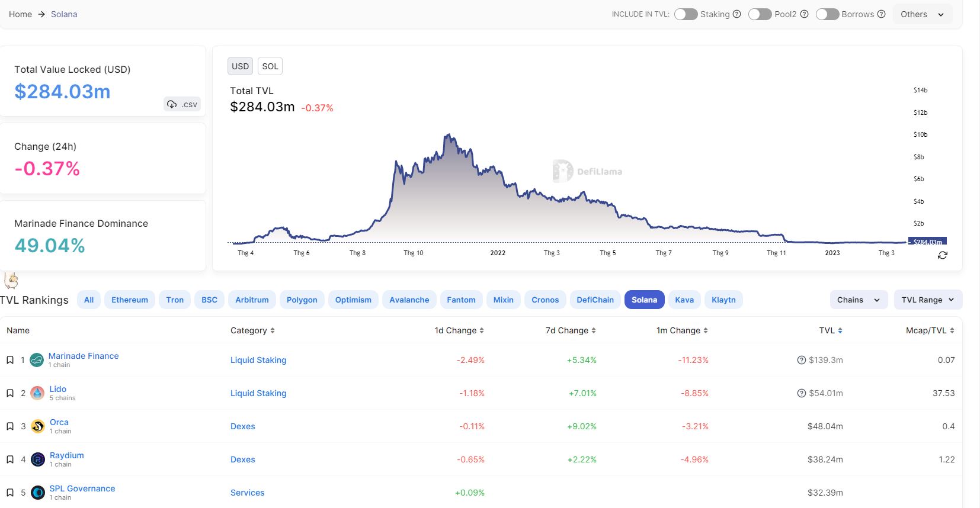
Task: Click Marinade Finance logo icon
Action: coord(37,360)
